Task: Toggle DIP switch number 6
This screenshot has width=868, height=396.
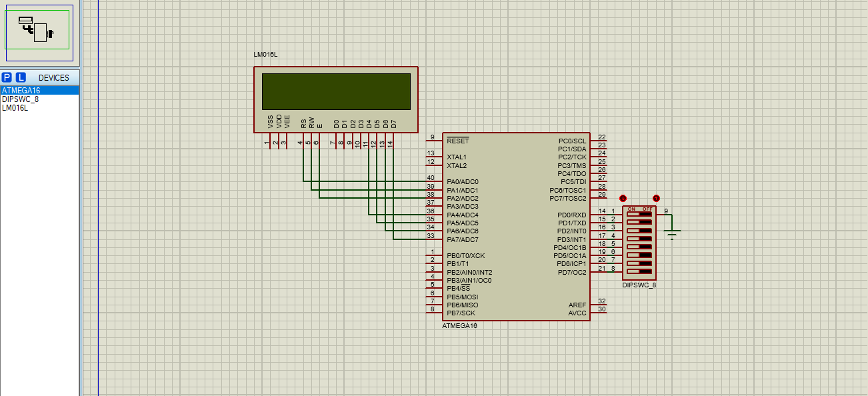Action: [x=639, y=255]
